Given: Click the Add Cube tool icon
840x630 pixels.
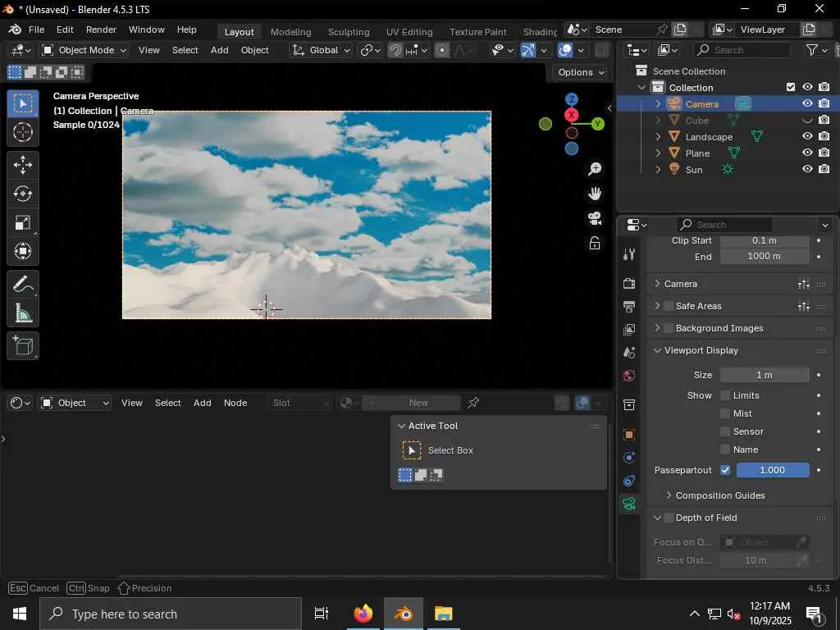Looking at the screenshot, I should 23,346.
